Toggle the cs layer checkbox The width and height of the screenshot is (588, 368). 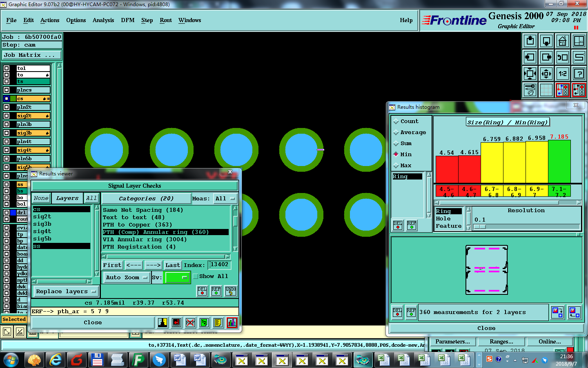coord(7,99)
